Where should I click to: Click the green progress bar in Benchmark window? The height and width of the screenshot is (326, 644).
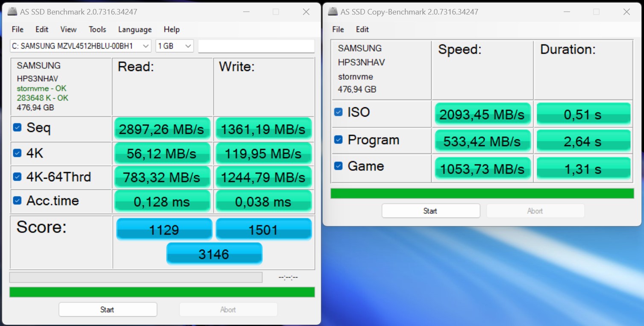click(x=162, y=292)
